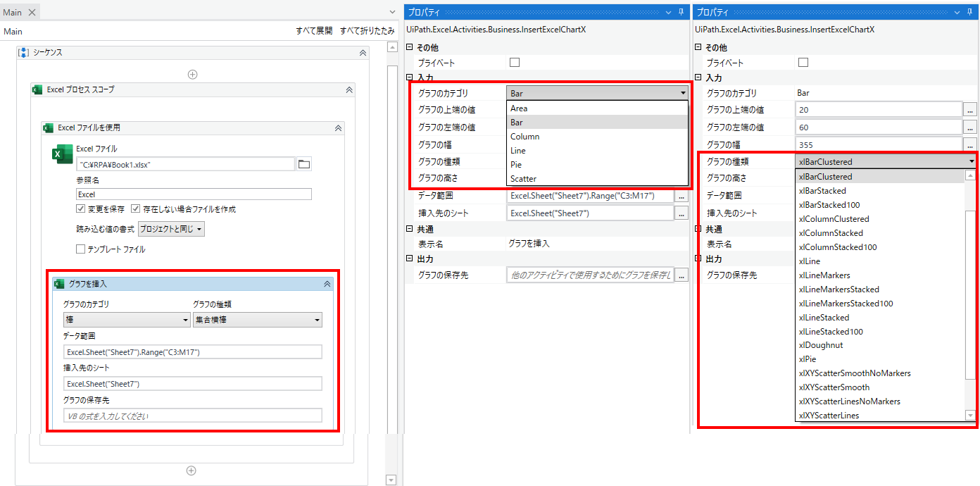Select xlLineStacked100 in the chart type list
980x486 pixels.
(x=881, y=332)
